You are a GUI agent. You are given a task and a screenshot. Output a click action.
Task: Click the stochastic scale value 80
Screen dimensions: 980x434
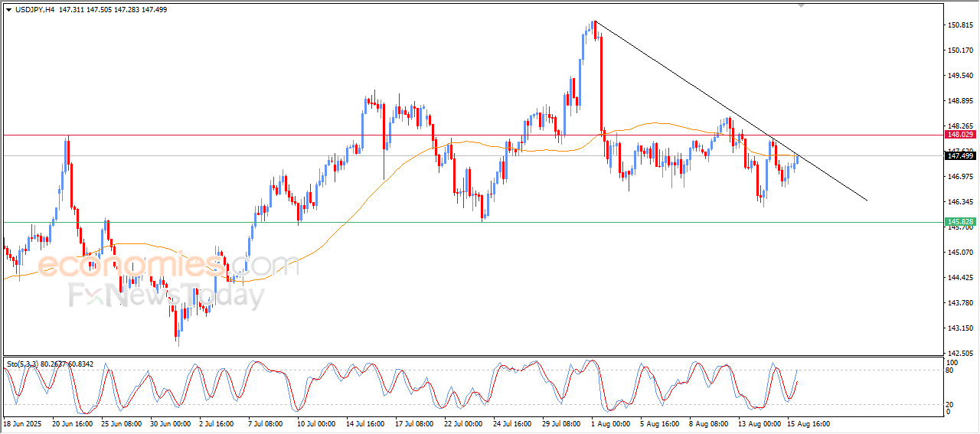(951, 370)
